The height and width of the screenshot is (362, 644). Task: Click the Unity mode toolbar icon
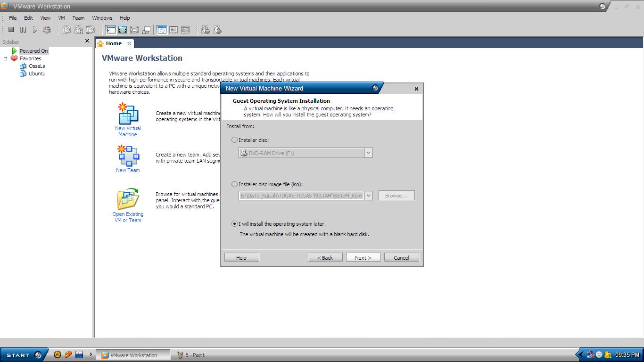point(146,30)
